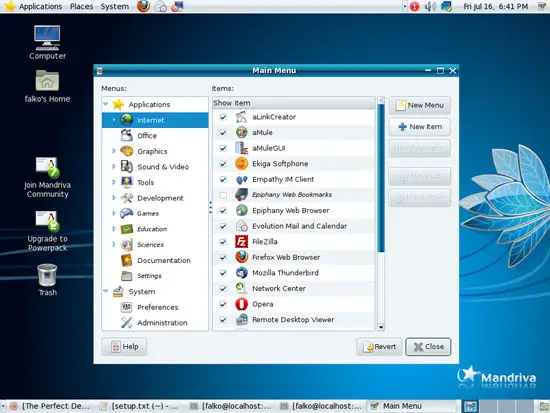550x413 pixels.
Task: Click the volume speaker icon in system tray
Action: coord(430,6)
